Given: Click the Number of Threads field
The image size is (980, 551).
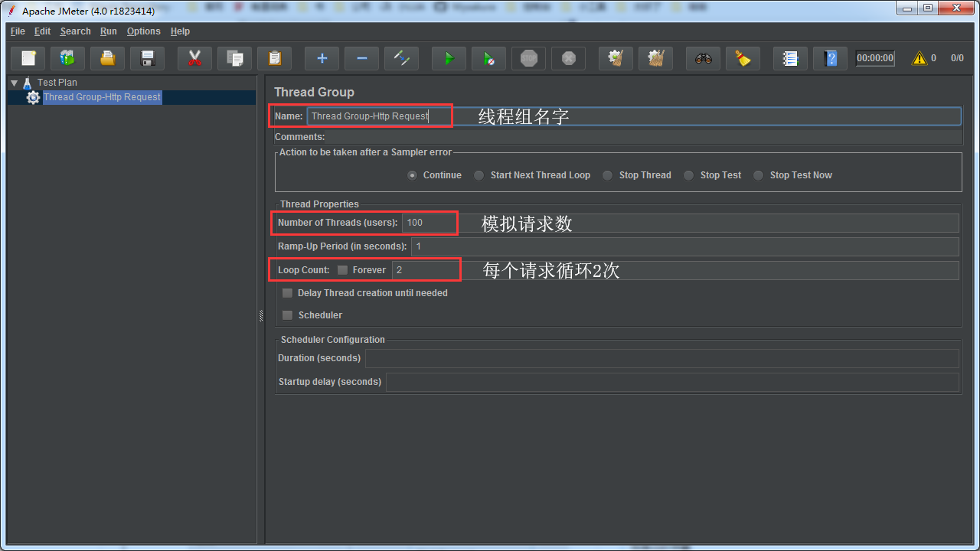Looking at the screenshot, I should click(x=681, y=223).
